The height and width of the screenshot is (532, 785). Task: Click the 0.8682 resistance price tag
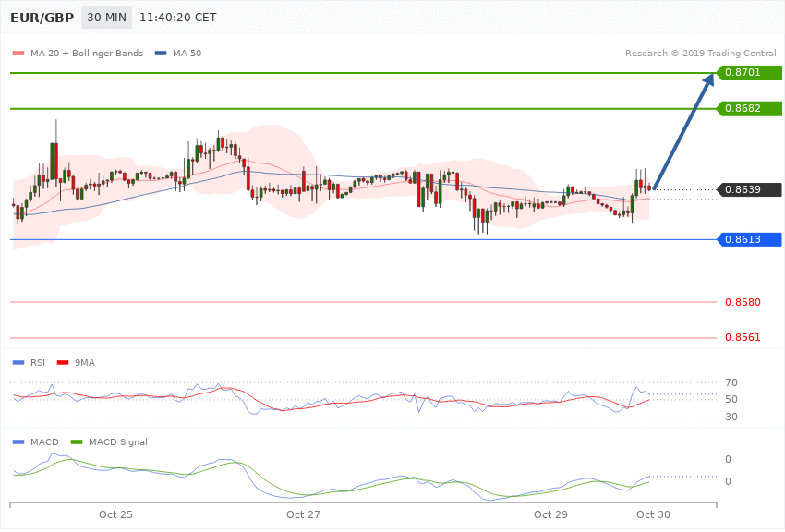click(749, 109)
